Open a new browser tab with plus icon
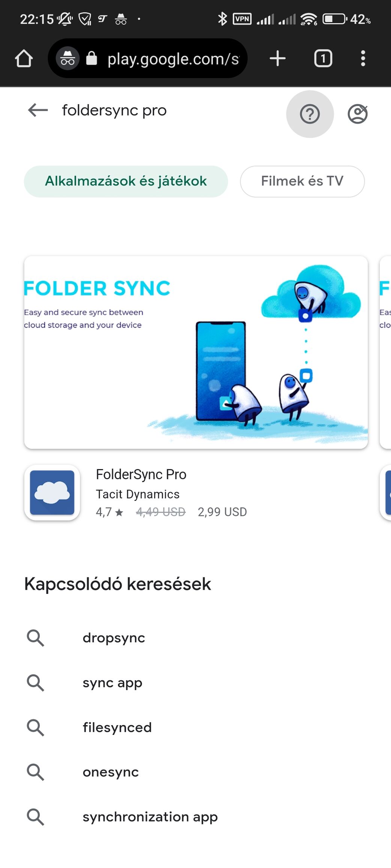Image resolution: width=391 pixels, height=868 pixels. [x=278, y=58]
